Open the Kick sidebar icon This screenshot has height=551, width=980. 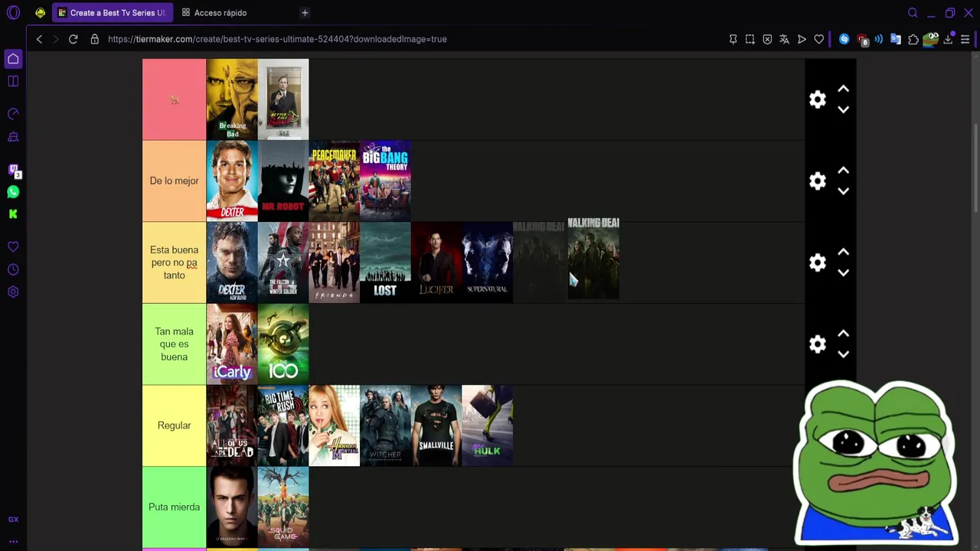pyautogui.click(x=13, y=214)
